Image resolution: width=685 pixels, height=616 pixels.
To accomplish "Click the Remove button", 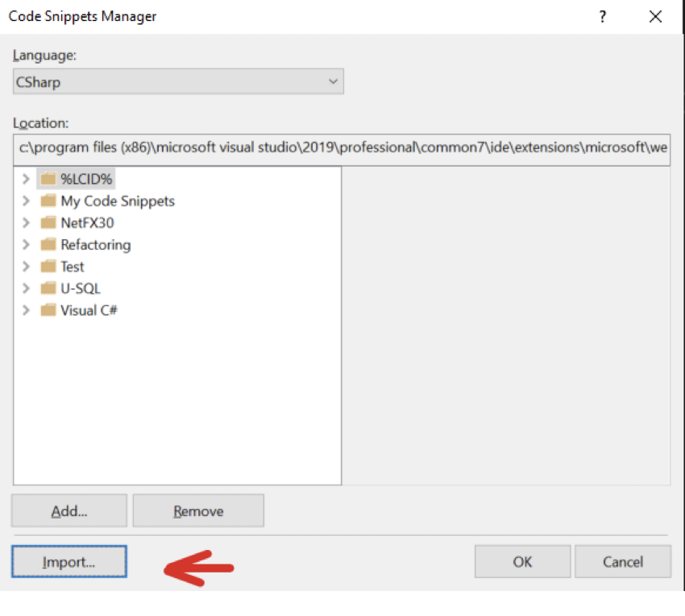I will 198,511.
